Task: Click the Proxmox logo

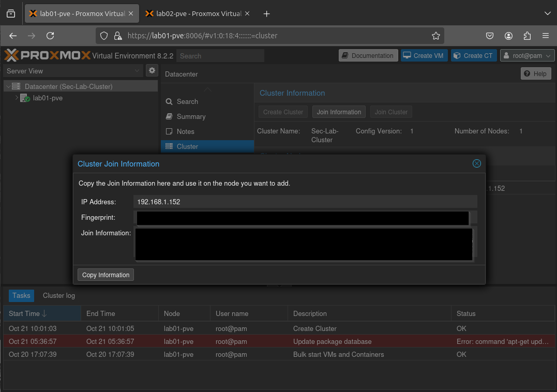Action: (47, 55)
